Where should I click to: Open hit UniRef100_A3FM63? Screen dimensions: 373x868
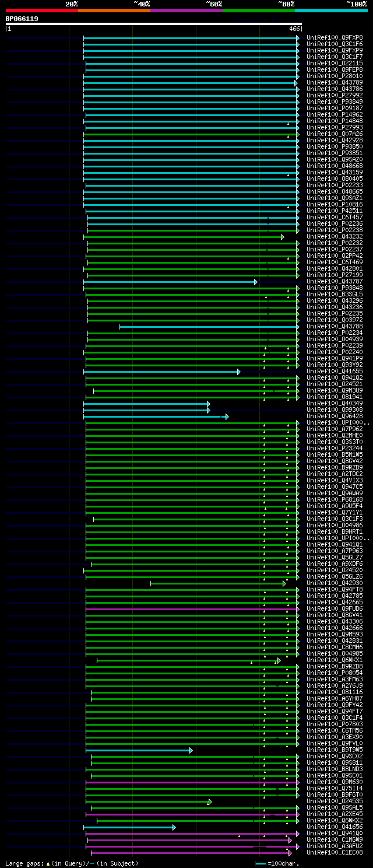coord(335,680)
